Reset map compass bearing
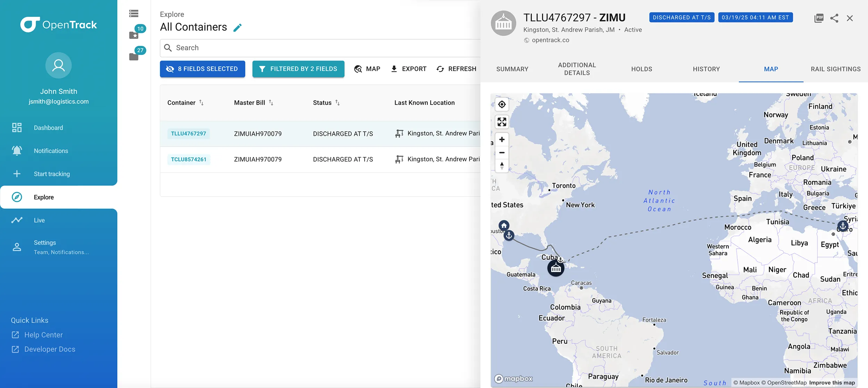The width and height of the screenshot is (868, 388). (502, 165)
